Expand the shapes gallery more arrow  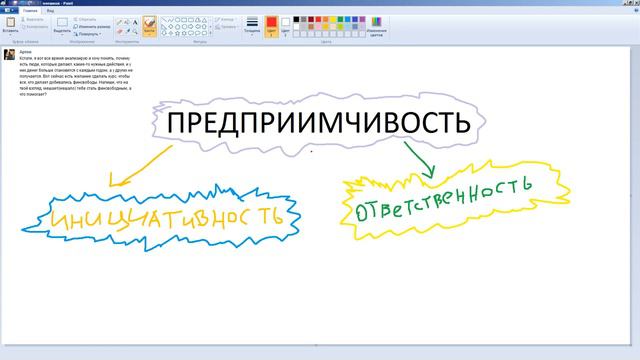211,33
